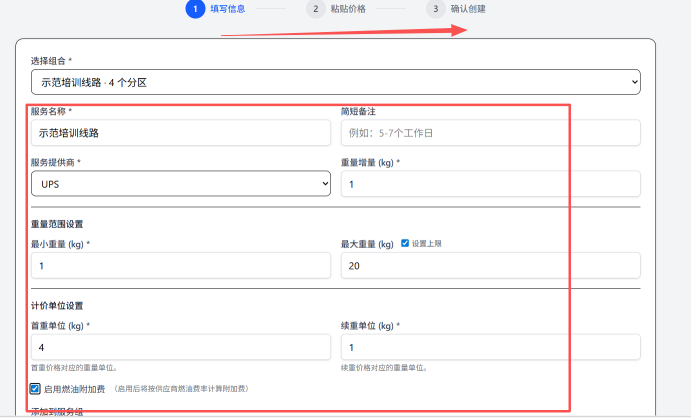Click the step 1 number circle
This screenshot has width=691, height=418.
194,9
